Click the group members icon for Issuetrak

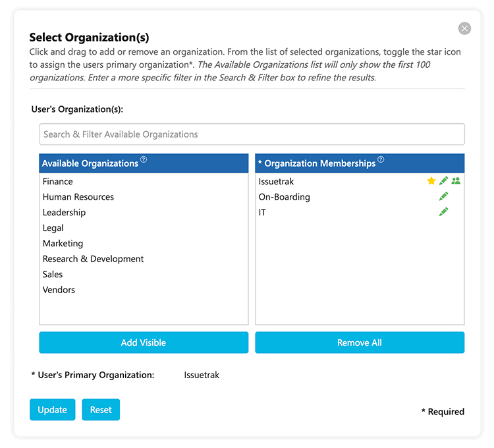456,181
